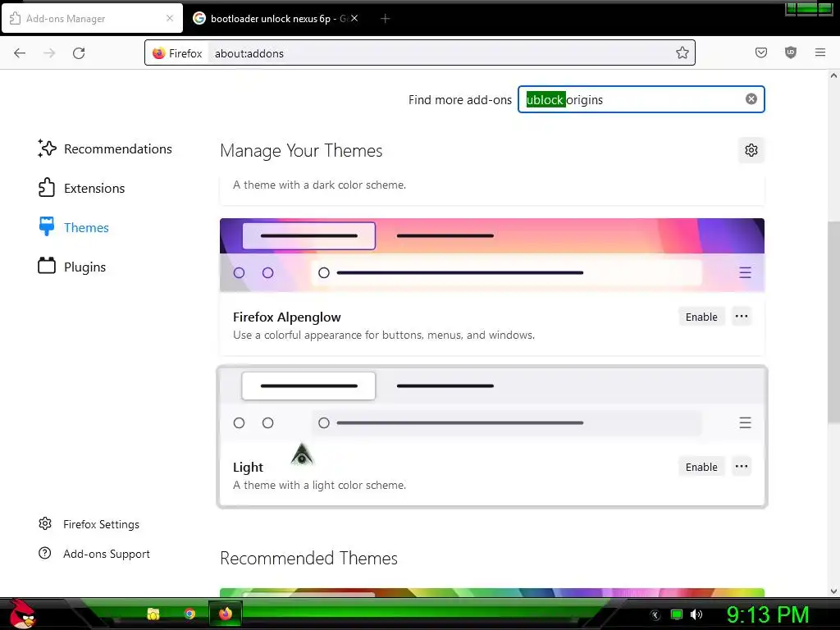This screenshot has width=840, height=630.
Task: Show hidden tray icons arrow
Action: [655, 615]
